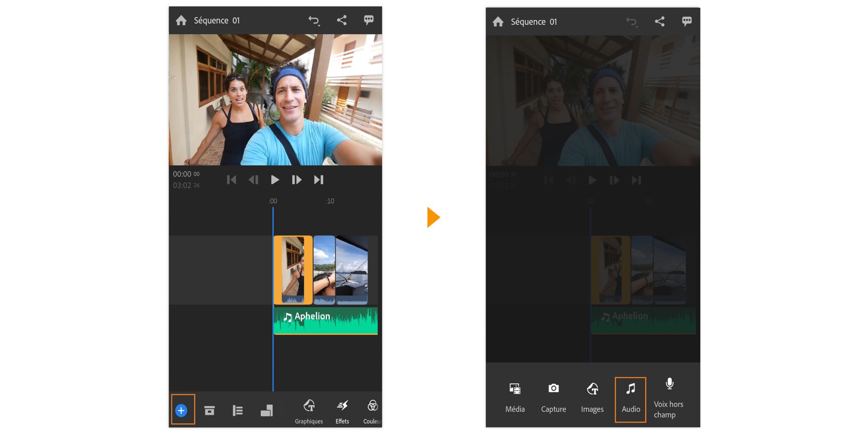Screen dimensions: 868x435
Task: Open the Couleur tool
Action: (372, 412)
